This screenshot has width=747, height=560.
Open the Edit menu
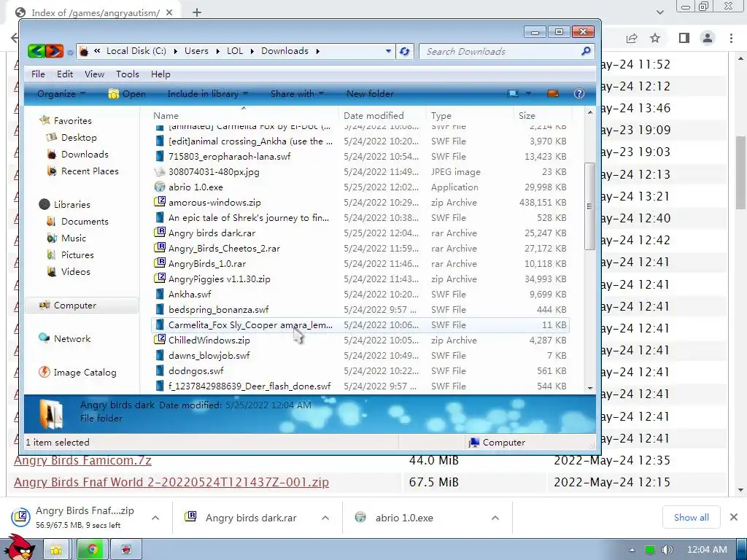coord(65,74)
